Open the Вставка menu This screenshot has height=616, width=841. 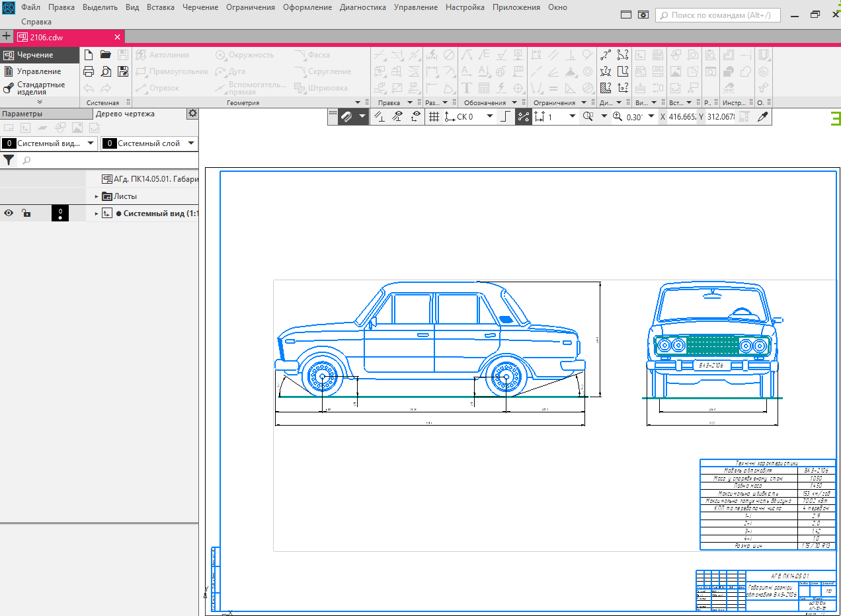tap(161, 7)
